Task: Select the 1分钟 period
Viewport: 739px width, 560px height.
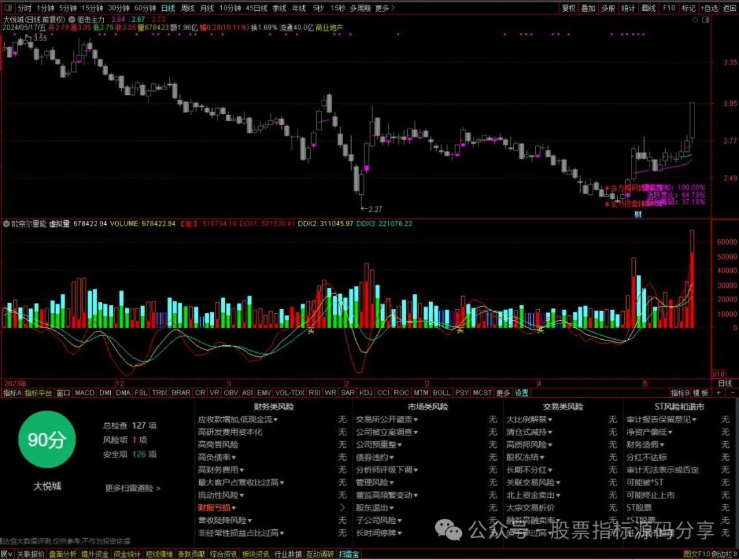Action: (x=46, y=8)
